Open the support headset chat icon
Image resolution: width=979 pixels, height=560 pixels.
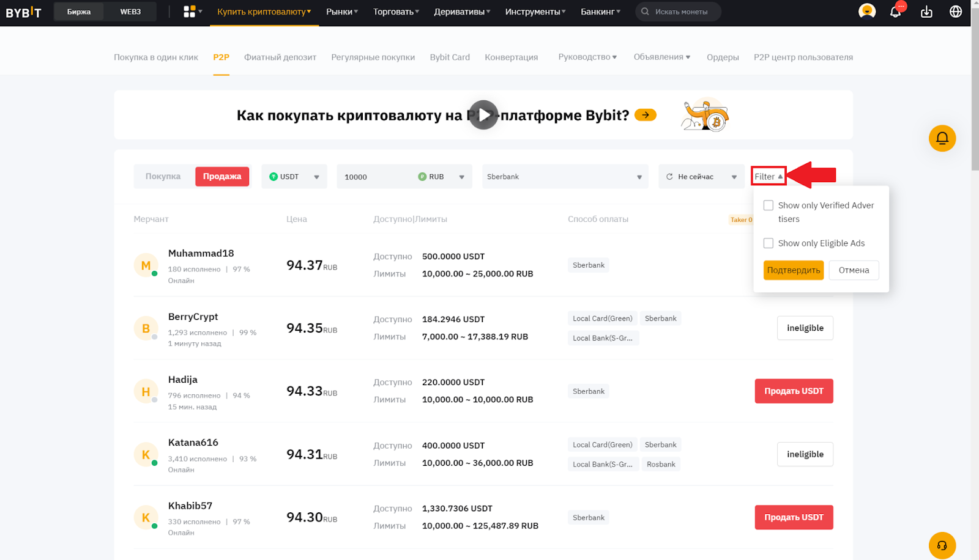pos(942,545)
